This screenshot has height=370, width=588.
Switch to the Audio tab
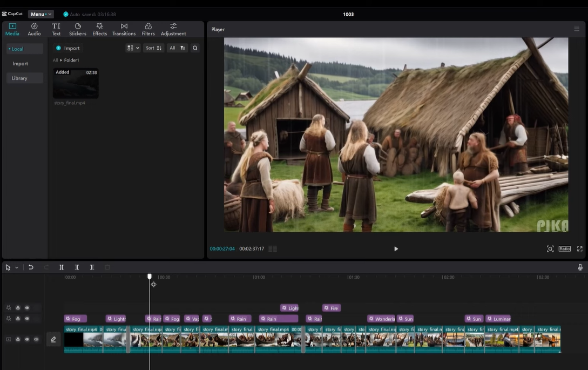coord(34,29)
